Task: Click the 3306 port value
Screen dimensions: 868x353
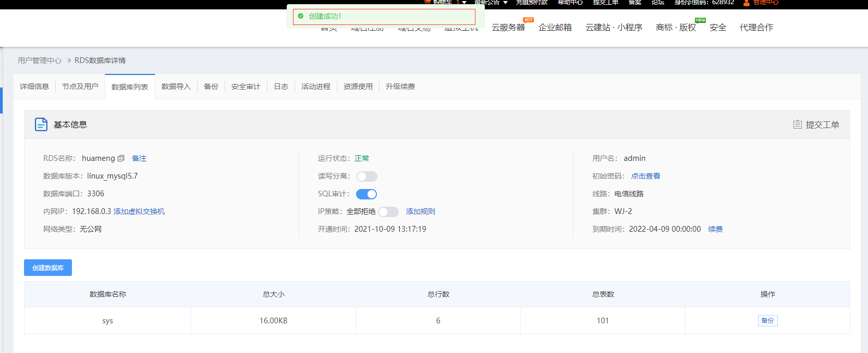Action: (x=96, y=194)
